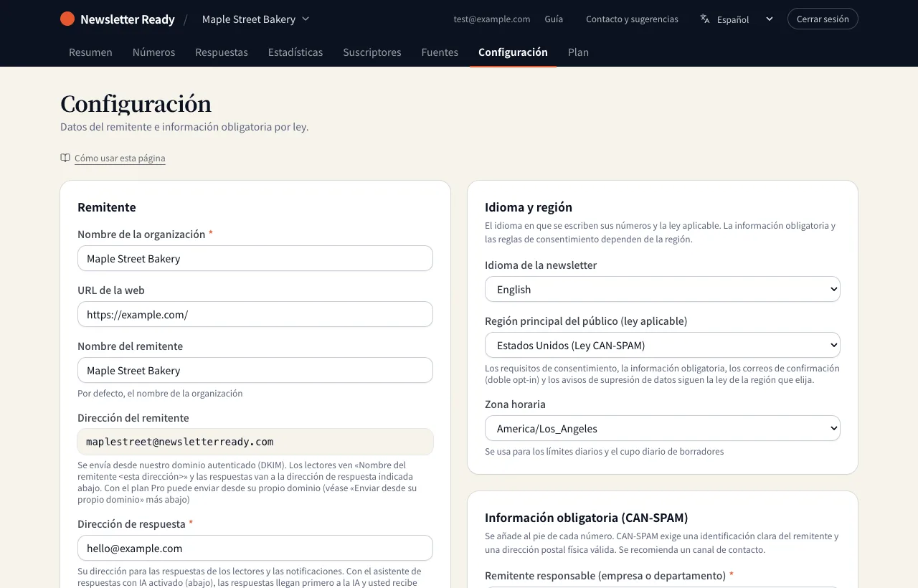Click the Cerrar sesión button
The image size is (918, 588).
(x=823, y=19)
